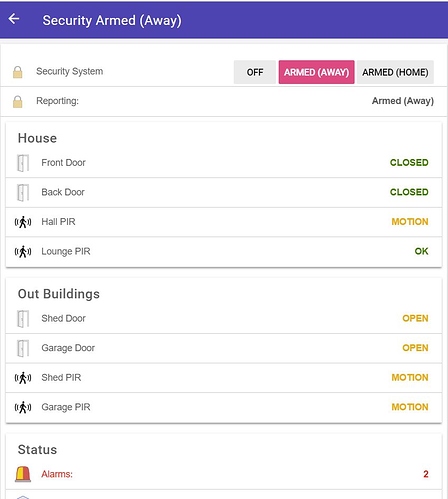Switch security system to OFF
This screenshot has width=448, height=499.
click(255, 72)
